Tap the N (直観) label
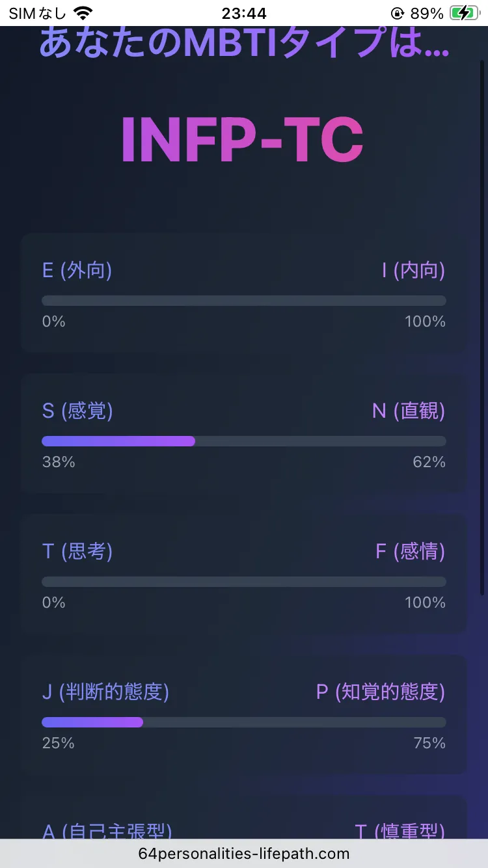488x868 pixels. point(409,411)
